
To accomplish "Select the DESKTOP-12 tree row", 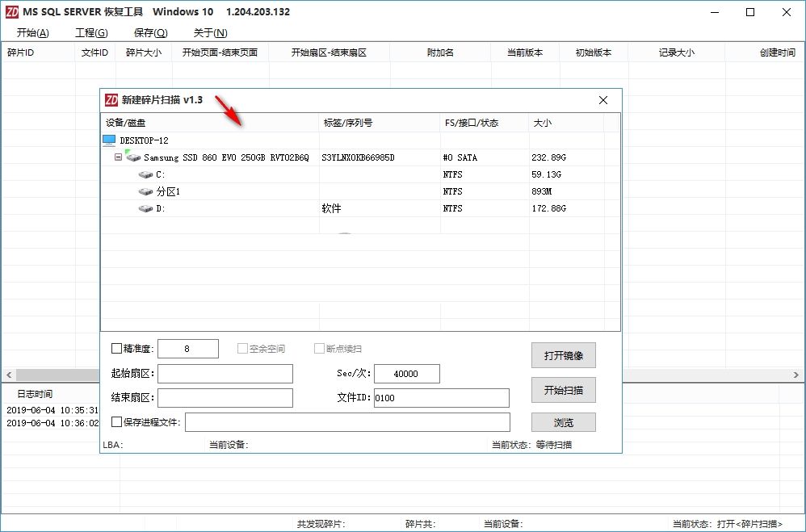I will 360,140.
